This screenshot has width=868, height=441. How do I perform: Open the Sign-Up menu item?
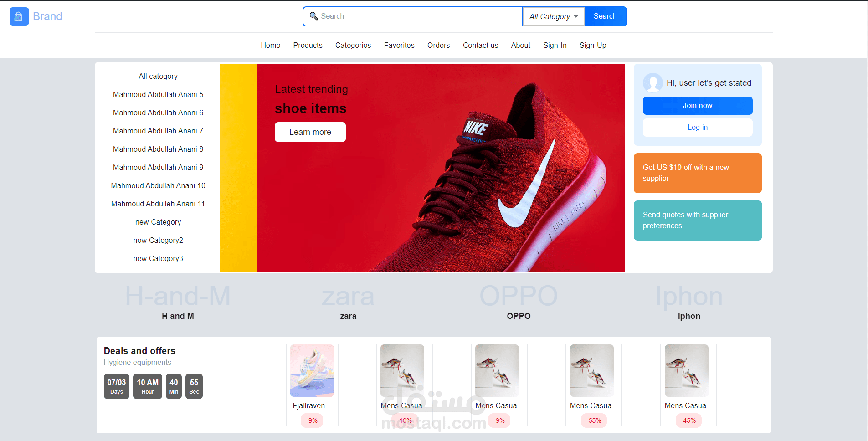(593, 46)
